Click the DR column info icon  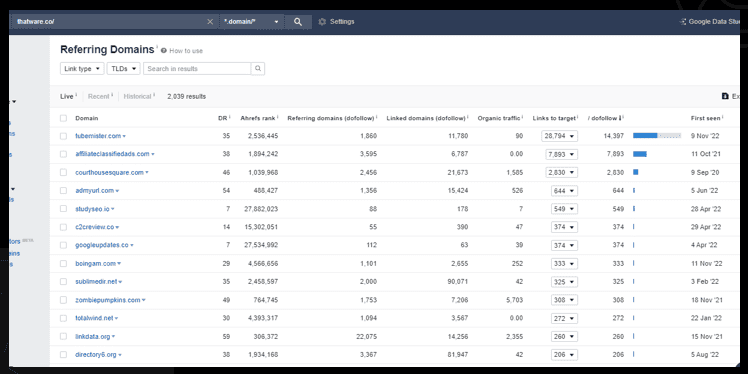tap(229, 117)
